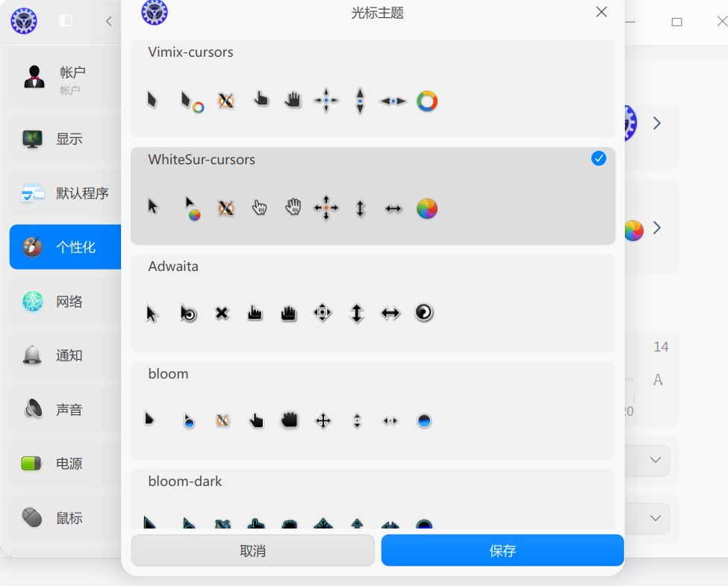Image resolution: width=728 pixels, height=586 pixels.
Task: Choose the Vimix-cursors theme card
Action: pyautogui.click(x=373, y=89)
